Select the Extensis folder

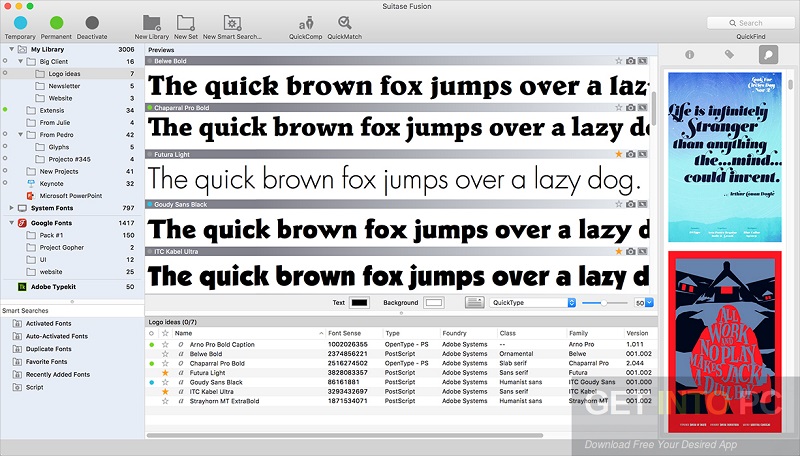[52, 110]
